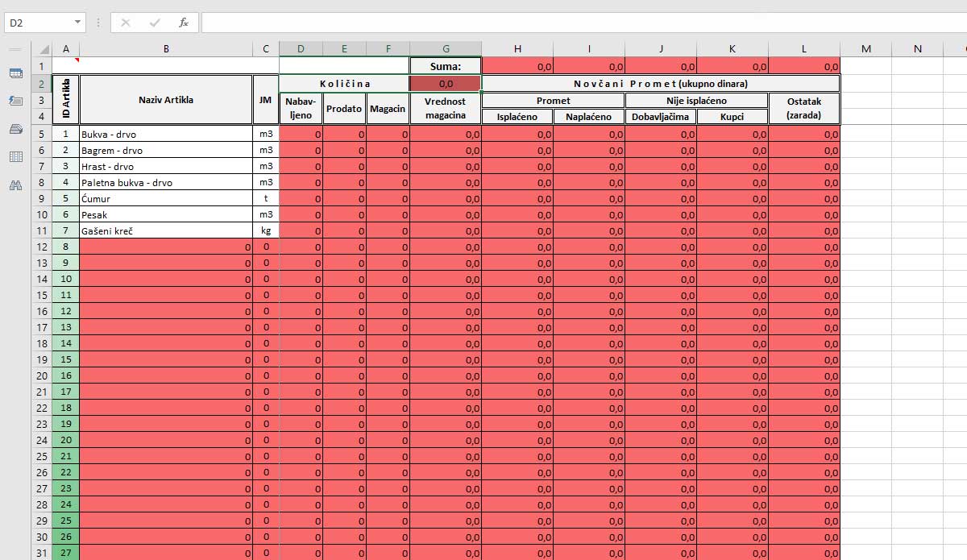Click the table form icon in left toolbar
The height and width of the screenshot is (560, 967).
point(16,73)
